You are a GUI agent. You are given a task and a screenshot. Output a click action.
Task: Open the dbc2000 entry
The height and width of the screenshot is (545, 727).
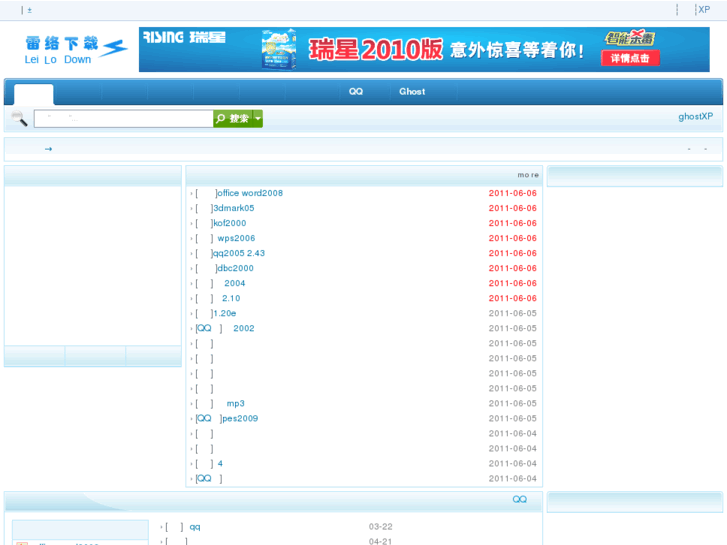pyautogui.click(x=236, y=268)
